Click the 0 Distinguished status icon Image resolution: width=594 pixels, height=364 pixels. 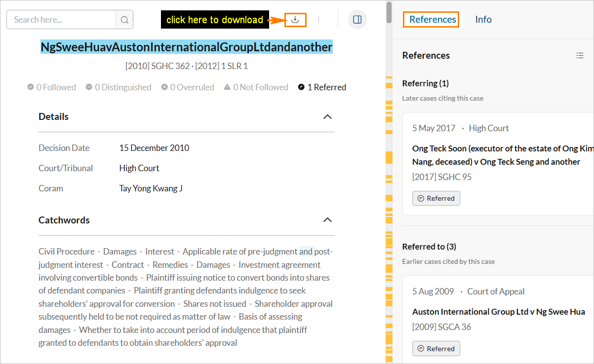click(89, 87)
